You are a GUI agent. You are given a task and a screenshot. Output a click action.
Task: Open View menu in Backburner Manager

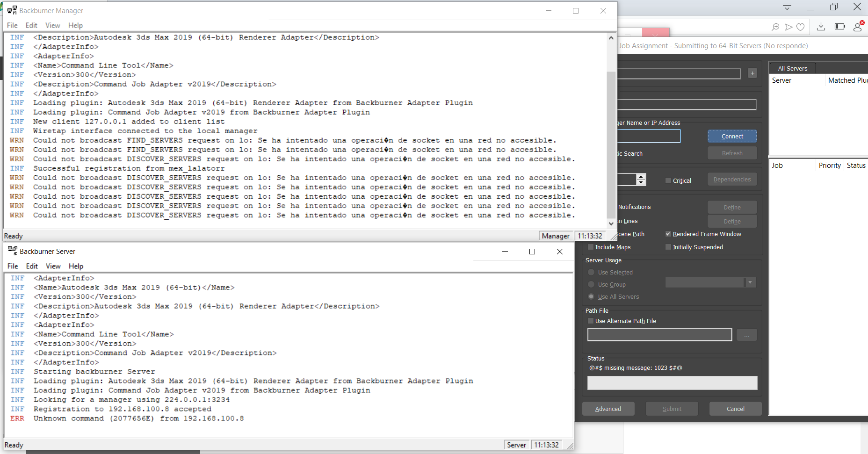coord(52,25)
